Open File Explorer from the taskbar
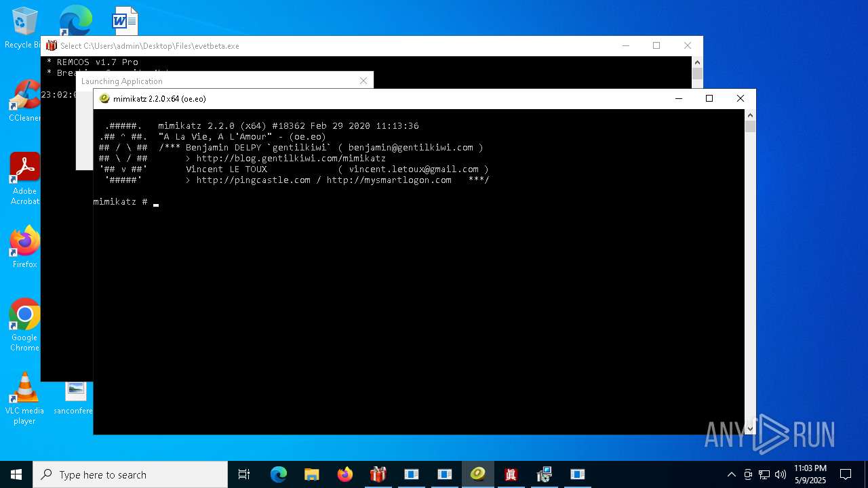 pos(312,474)
